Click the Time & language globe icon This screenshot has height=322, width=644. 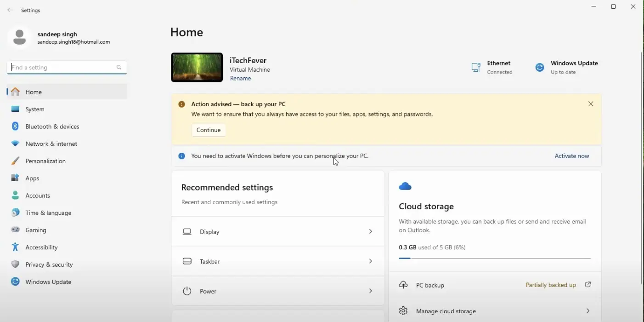[15, 213]
